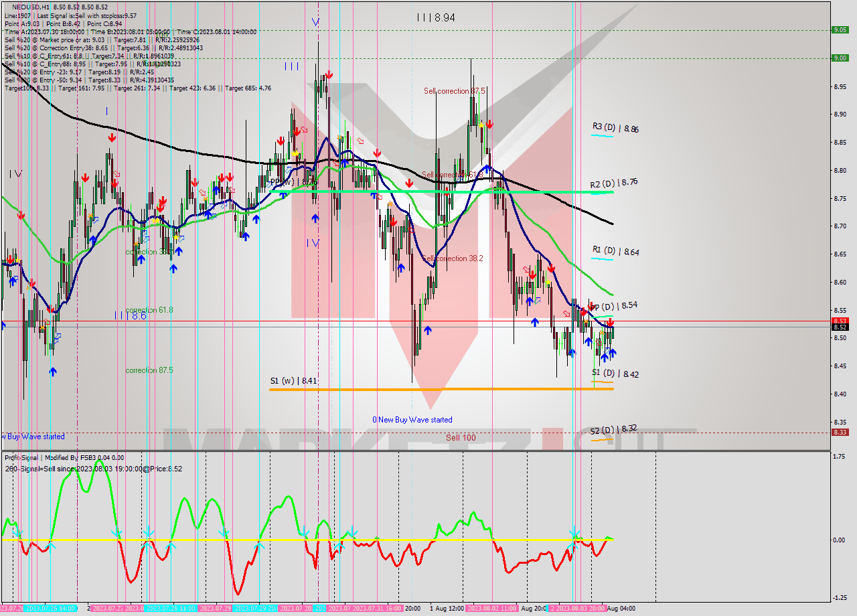
Task: Click the 8.40 price axis value
Action: 840,394
